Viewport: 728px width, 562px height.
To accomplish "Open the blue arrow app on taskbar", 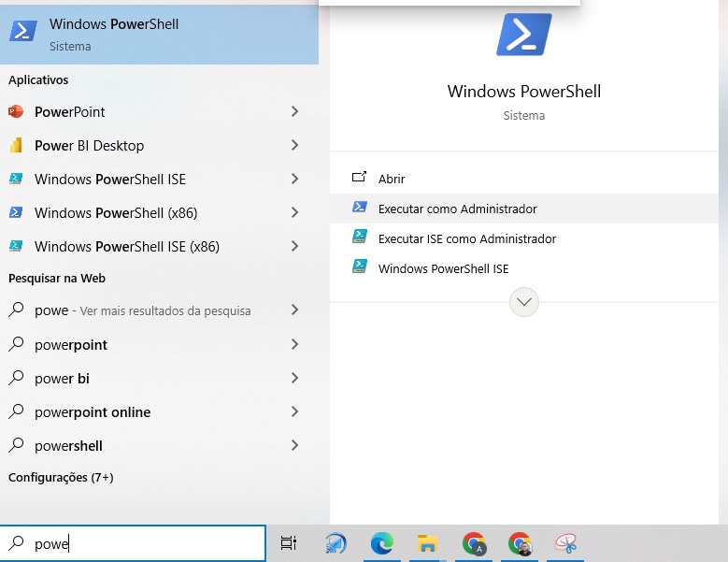I will (335, 543).
